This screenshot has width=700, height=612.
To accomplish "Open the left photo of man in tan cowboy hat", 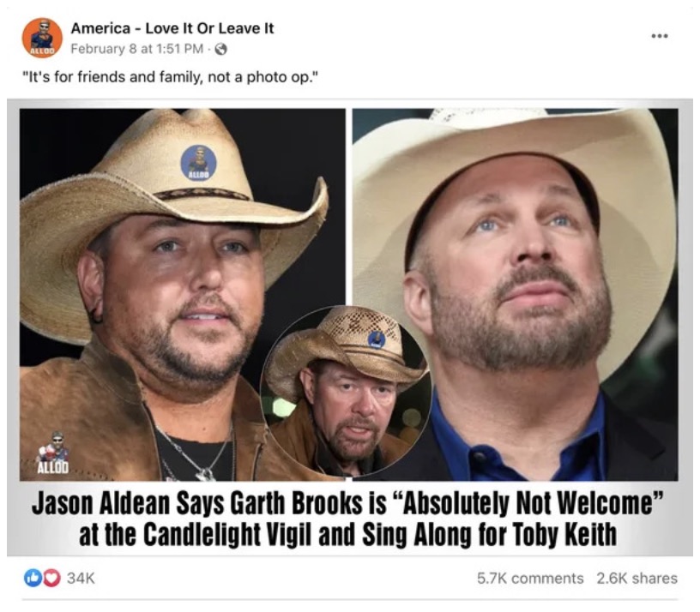I will (182, 294).
